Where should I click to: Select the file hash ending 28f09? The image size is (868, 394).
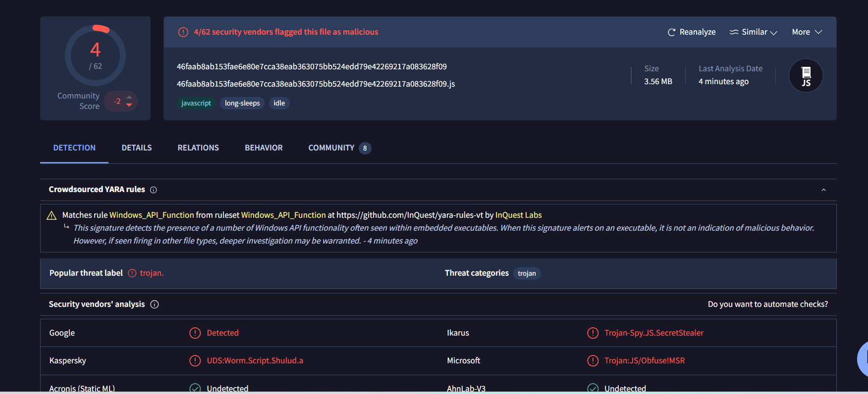pos(312,67)
